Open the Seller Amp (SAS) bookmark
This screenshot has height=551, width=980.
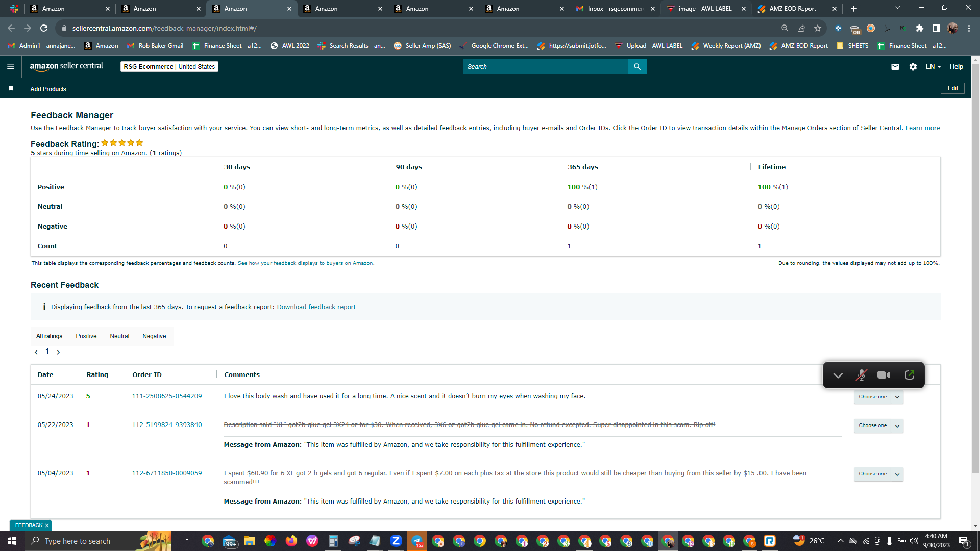coord(423,46)
